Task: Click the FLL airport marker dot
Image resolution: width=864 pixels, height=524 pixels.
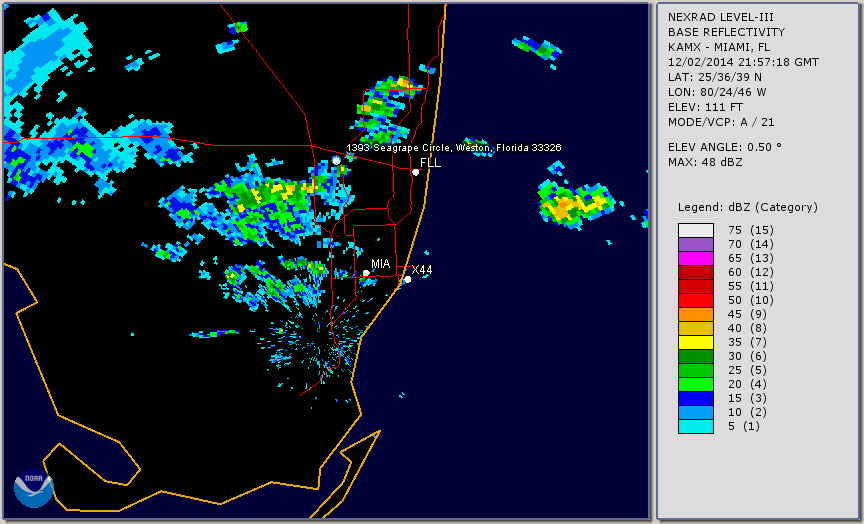Action: (x=416, y=172)
